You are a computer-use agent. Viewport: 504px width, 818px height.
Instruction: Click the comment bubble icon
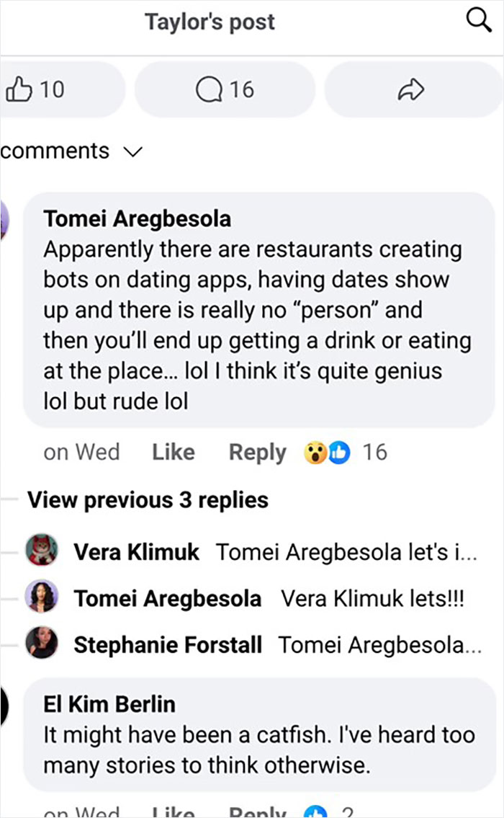pyautogui.click(x=209, y=89)
